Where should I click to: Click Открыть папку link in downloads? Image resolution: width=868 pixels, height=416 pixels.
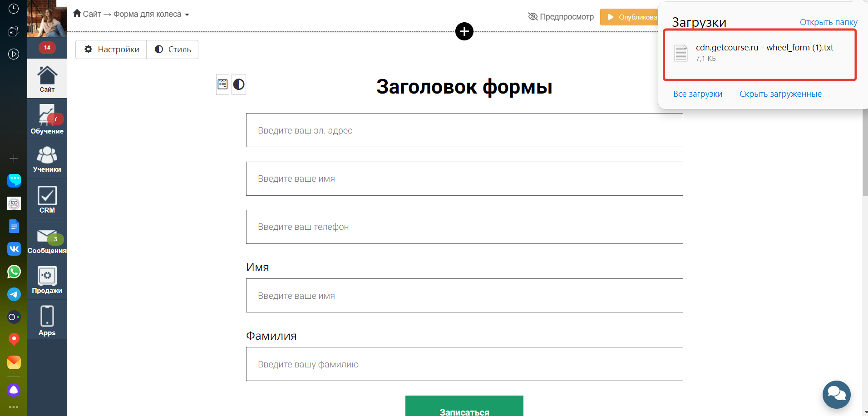pos(828,22)
